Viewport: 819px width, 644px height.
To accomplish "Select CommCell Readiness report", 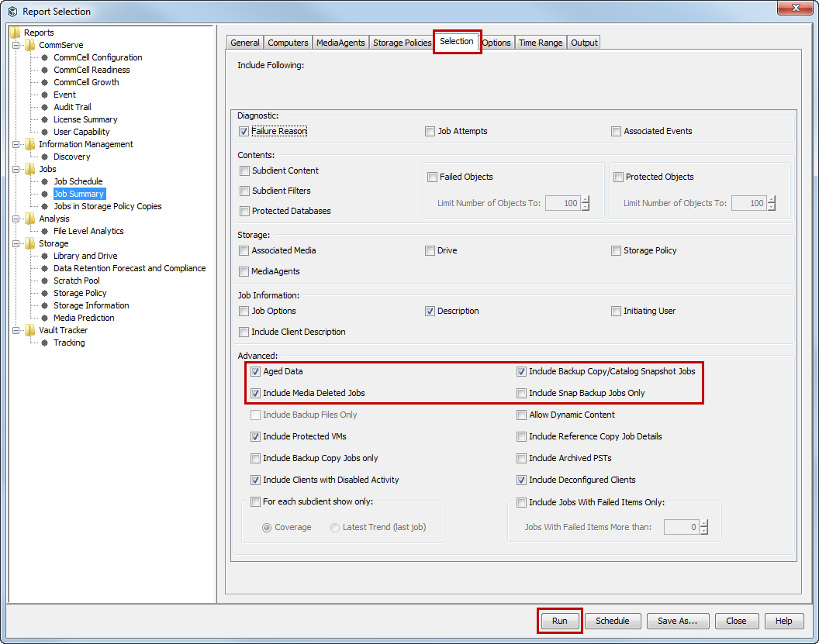I will (92, 70).
